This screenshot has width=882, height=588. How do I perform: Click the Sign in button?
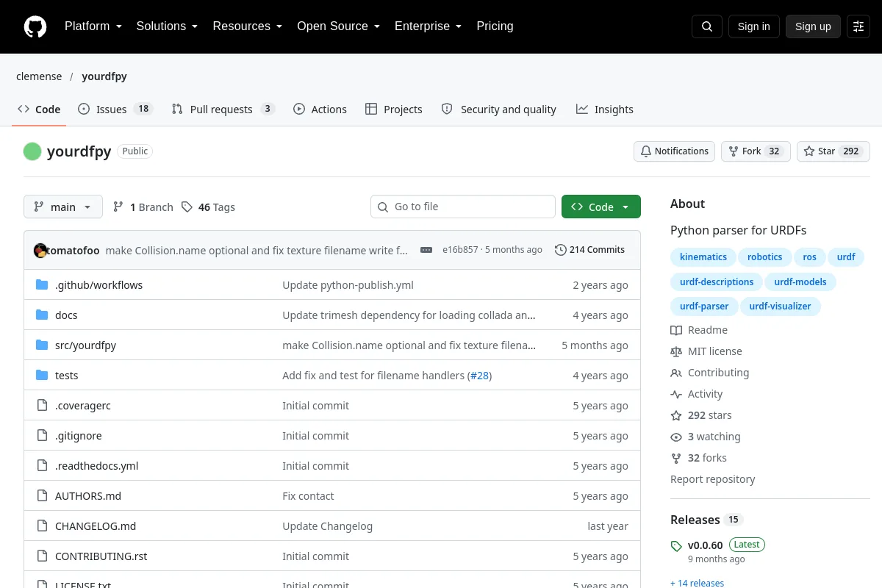(x=753, y=26)
